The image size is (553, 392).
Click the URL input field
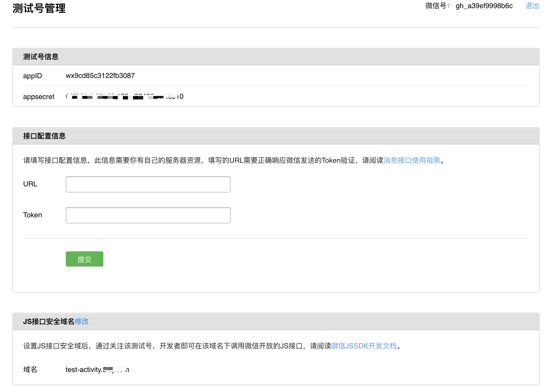pos(148,184)
